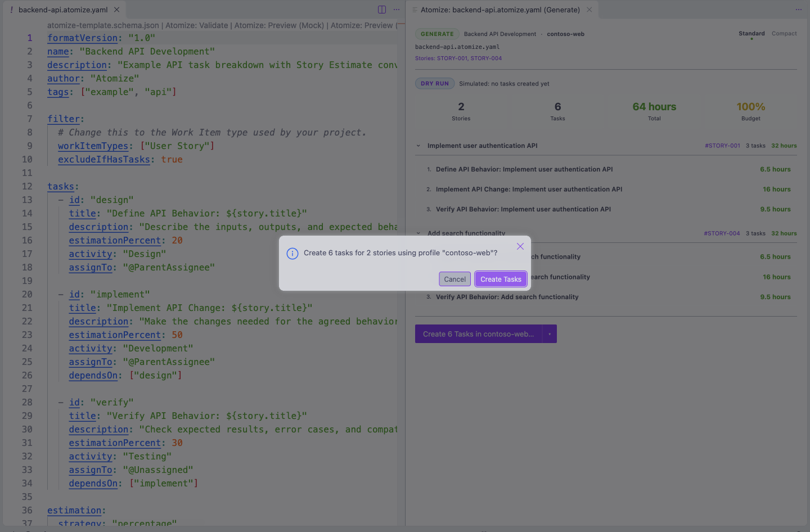Dismiss the dialog with the X icon

pyautogui.click(x=520, y=246)
